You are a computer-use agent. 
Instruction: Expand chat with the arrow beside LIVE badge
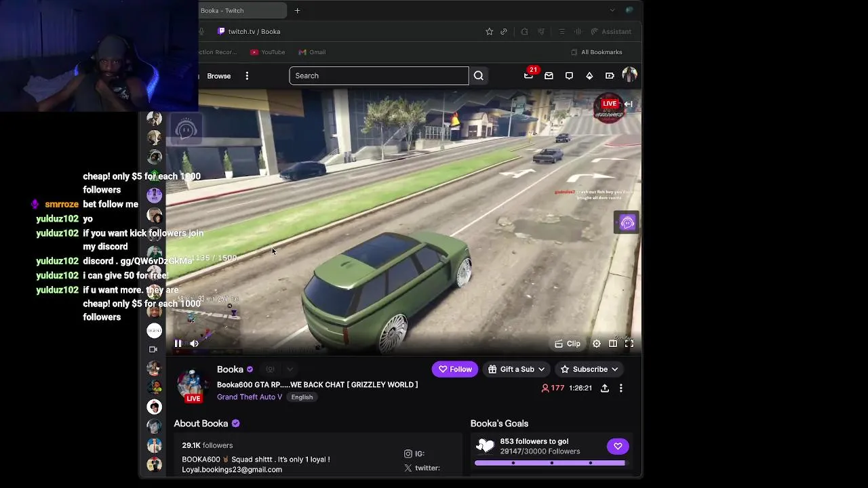click(x=629, y=104)
